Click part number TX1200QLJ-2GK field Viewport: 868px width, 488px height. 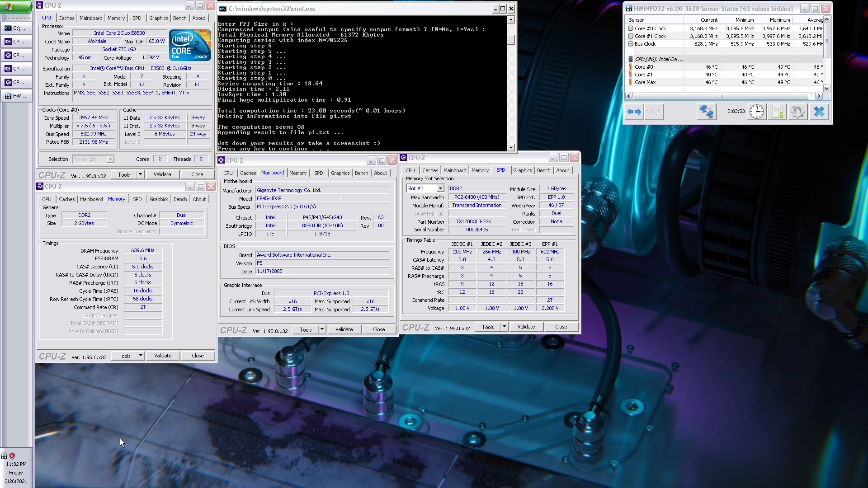(x=477, y=221)
